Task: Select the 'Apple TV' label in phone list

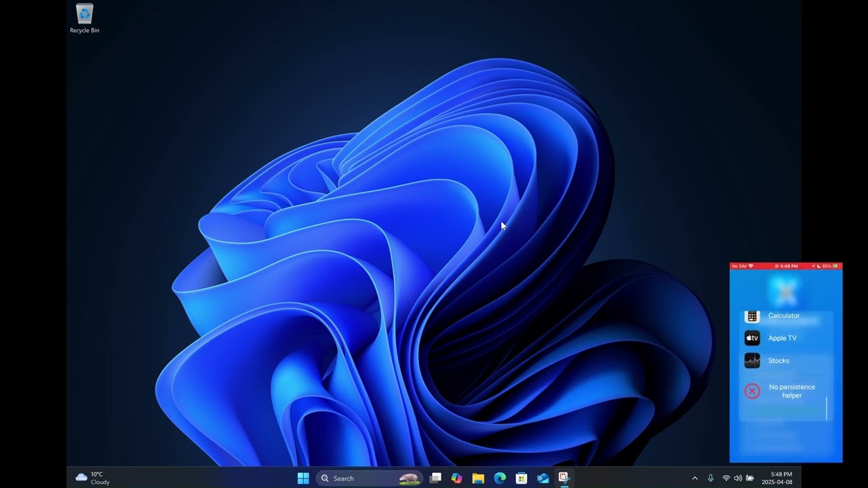Action: tap(783, 338)
